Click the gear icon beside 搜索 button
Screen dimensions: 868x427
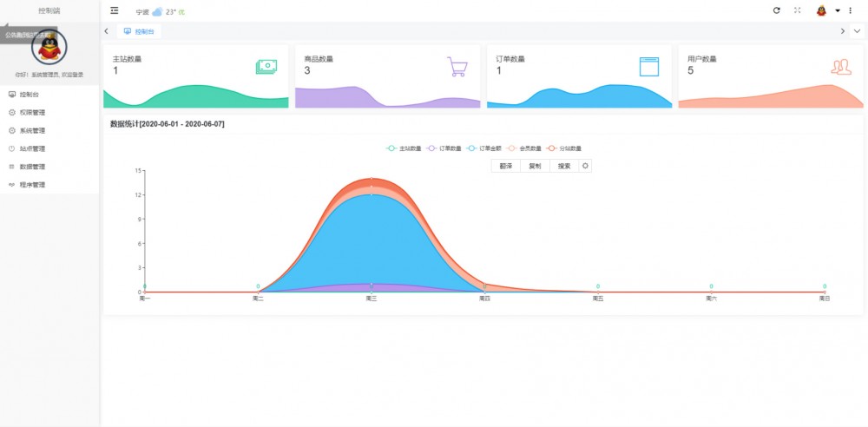(585, 166)
